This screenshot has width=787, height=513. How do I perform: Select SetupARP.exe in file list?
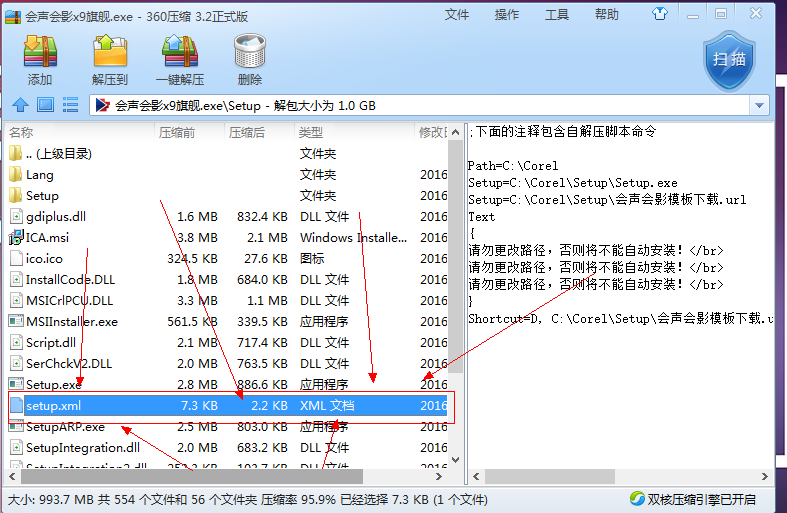pyautogui.click(x=65, y=426)
